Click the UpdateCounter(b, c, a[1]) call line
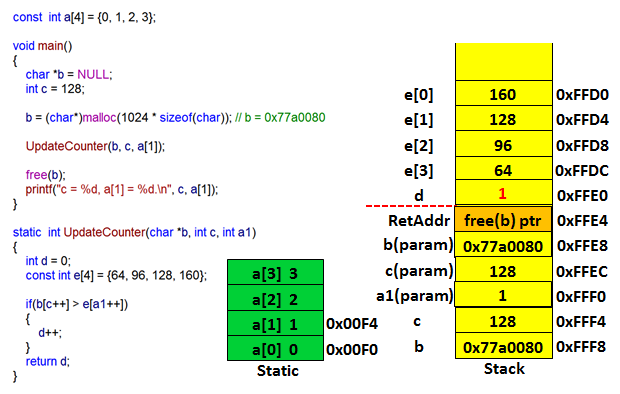 pos(95,146)
